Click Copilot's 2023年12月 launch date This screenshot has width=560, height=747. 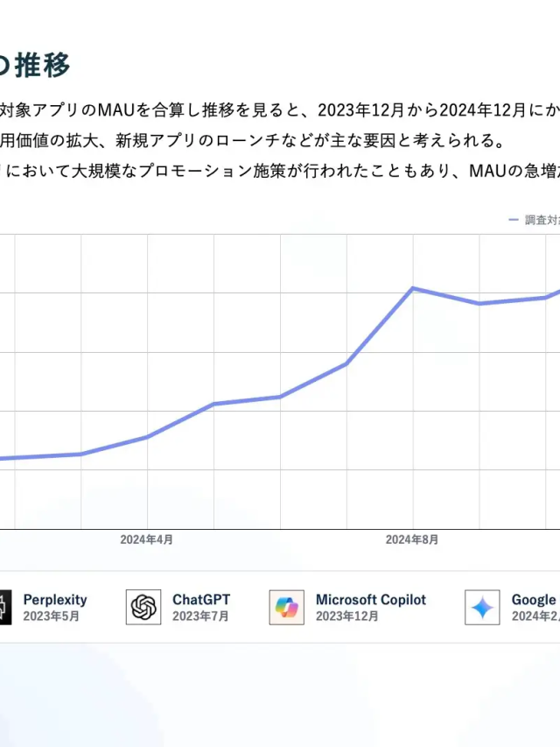click(x=347, y=617)
